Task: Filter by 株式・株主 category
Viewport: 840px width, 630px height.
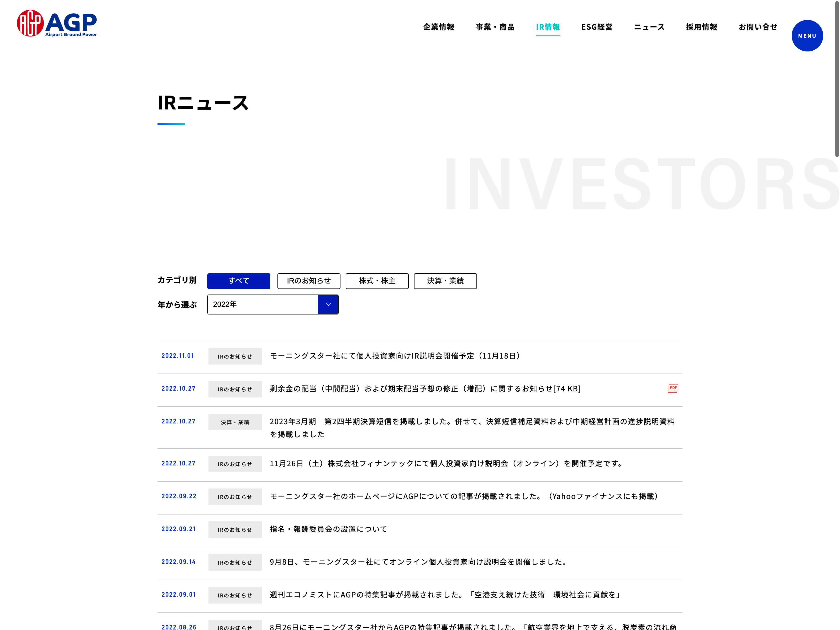Action: point(377,281)
